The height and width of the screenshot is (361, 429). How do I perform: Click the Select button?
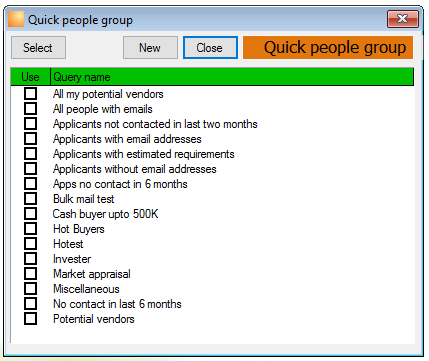click(38, 48)
